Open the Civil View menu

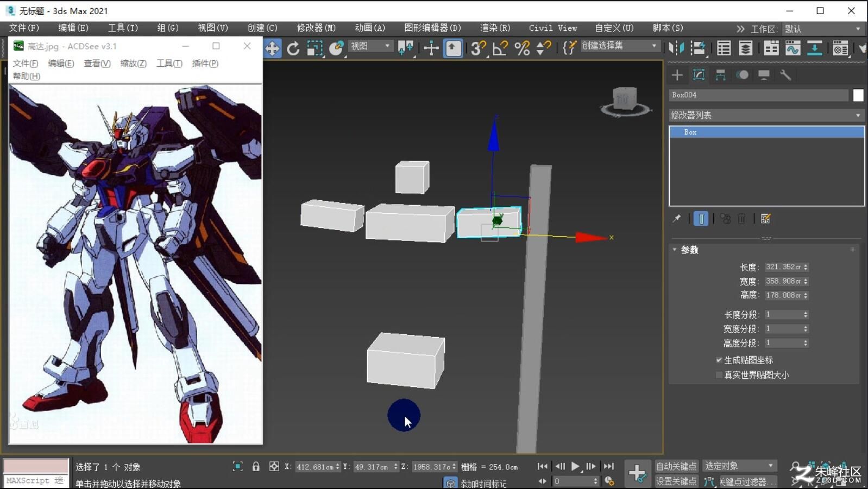click(x=553, y=28)
